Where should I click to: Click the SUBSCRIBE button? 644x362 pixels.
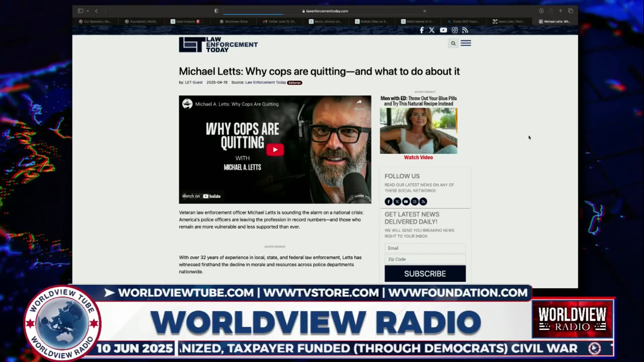pyautogui.click(x=425, y=274)
